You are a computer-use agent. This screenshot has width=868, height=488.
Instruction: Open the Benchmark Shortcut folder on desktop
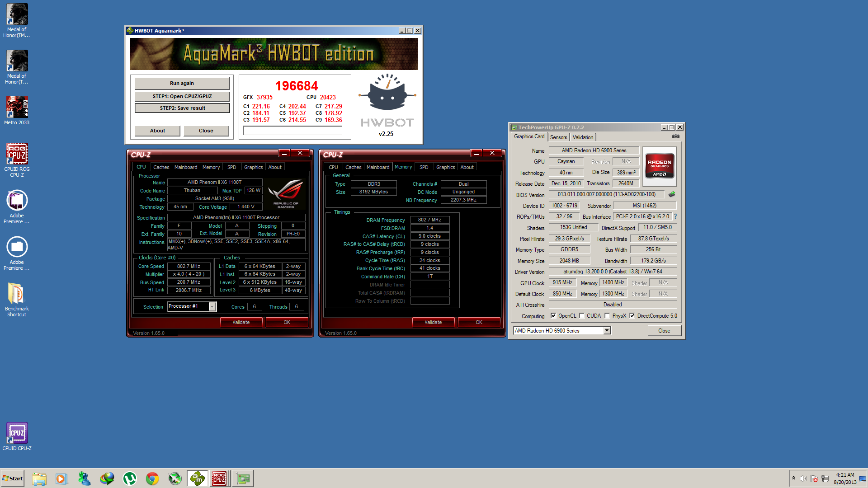pyautogui.click(x=17, y=300)
